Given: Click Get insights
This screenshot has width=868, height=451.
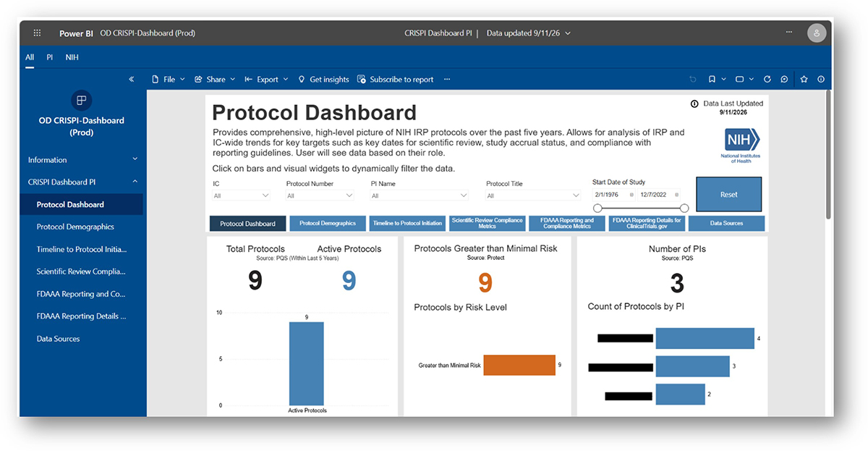Looking at the screenshot, I should point(323,80).
